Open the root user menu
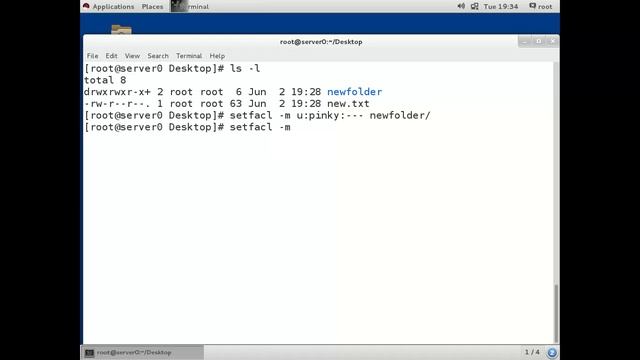The width and height of the screenshot is (640, 360). pos(540,7)
